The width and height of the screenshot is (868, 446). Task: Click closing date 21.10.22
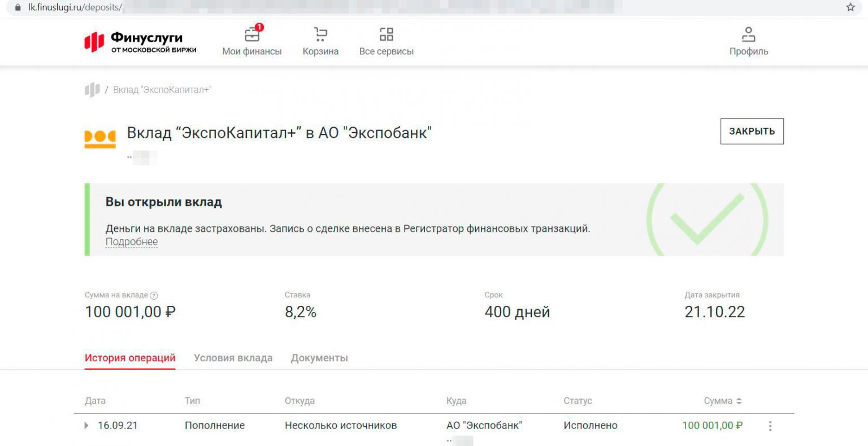[x=715, y=312]
